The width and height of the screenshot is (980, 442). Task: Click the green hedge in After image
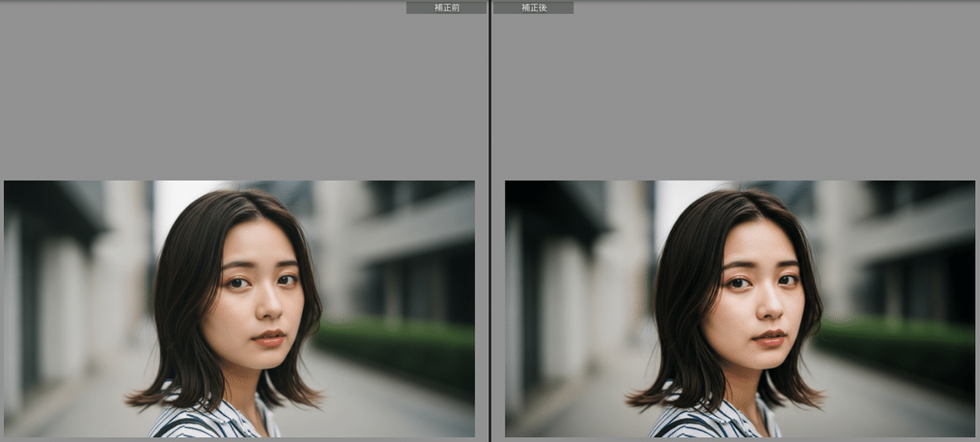point(897,345)
